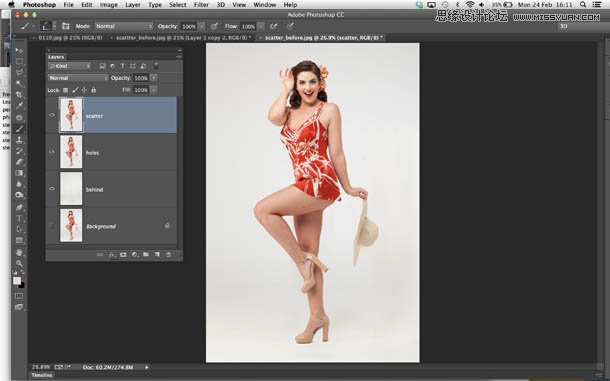Select the Eraser tool
This screenshot has height=381, width=610.
(19, 162)
